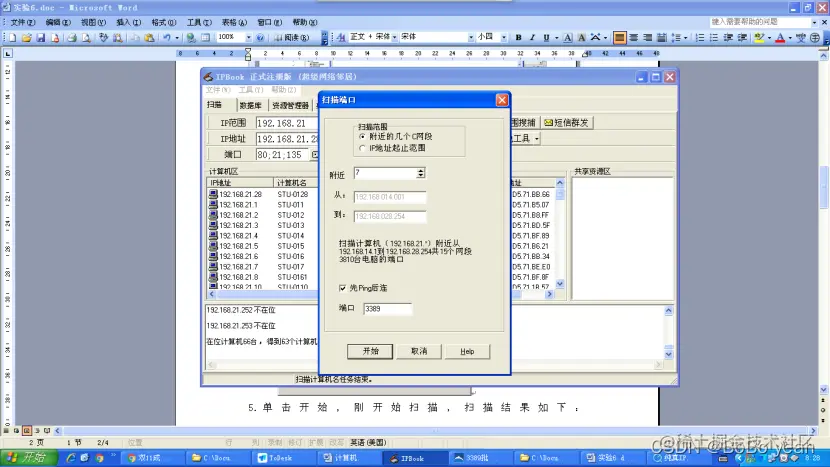Viewport: 830px width, 467px height.
Task: Create a new blank document in Word
Action: [12, 38]
